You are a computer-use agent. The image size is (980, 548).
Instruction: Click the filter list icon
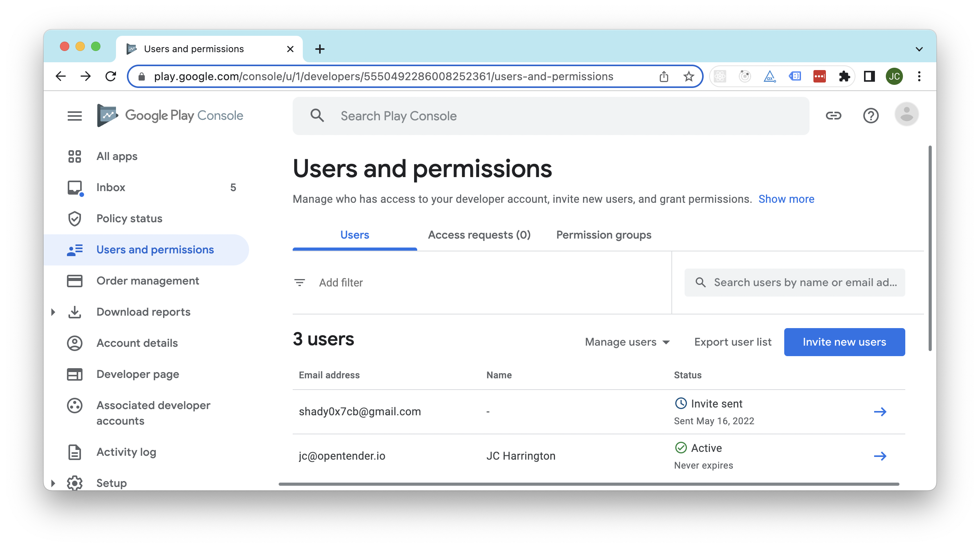300,283
